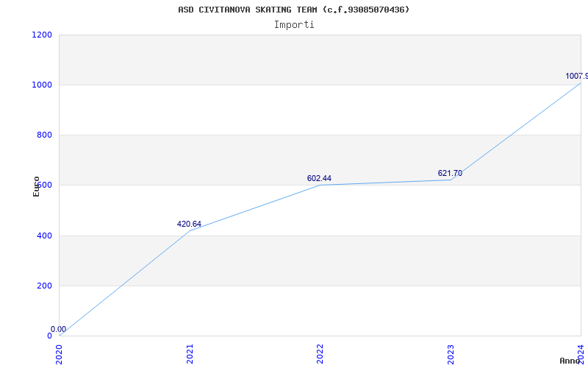Click the Anno x-axis title
Screen dimensions: 588x368
(x=573, y=361)
